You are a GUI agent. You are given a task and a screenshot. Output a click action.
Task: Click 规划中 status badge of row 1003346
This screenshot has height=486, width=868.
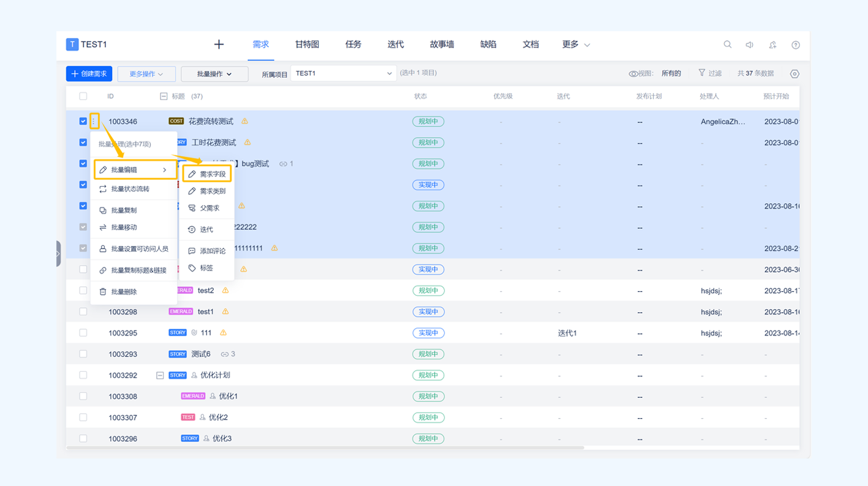pos(428,121)
